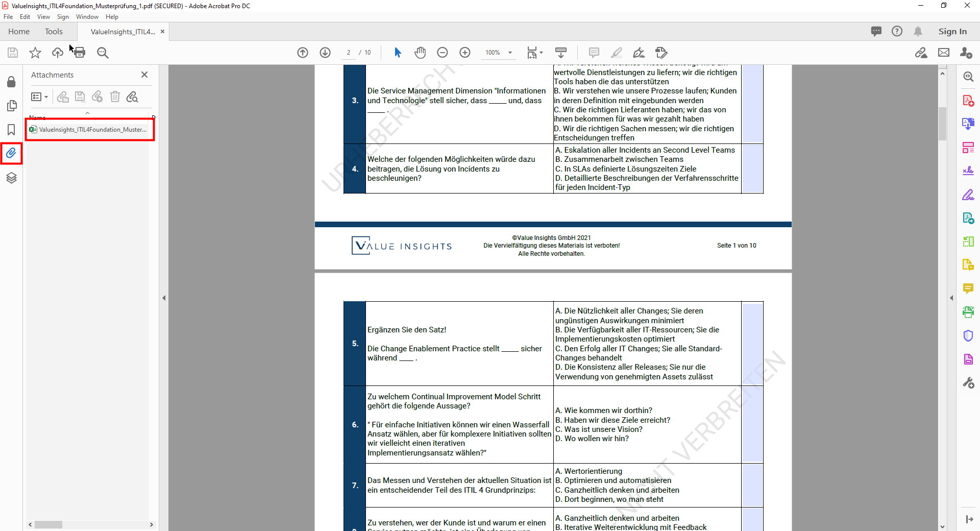Open the find text magnifier

pyautogui.click(x=103, y=53)
